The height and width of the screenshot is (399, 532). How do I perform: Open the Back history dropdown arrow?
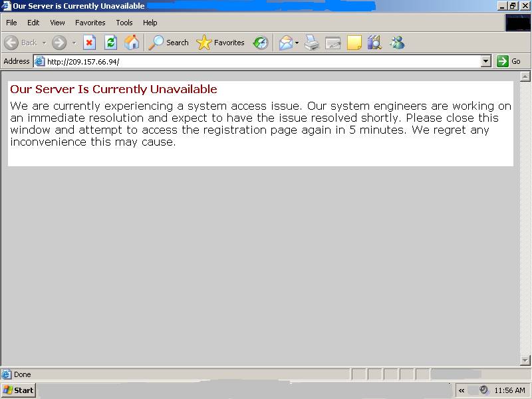[45, 43]
